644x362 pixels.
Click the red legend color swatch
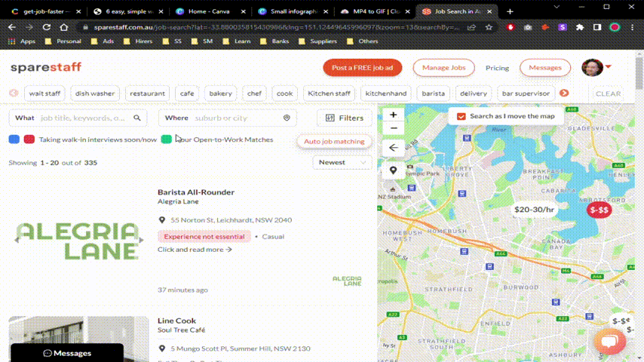29,140
